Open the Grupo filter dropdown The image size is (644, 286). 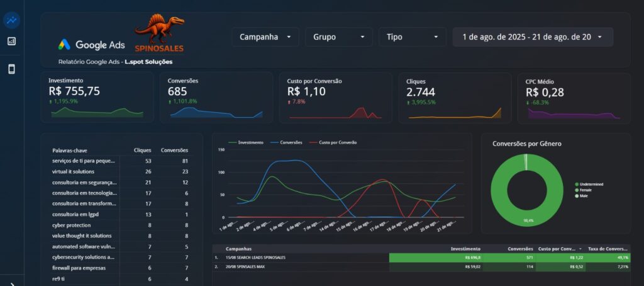(x=338, y=37)
